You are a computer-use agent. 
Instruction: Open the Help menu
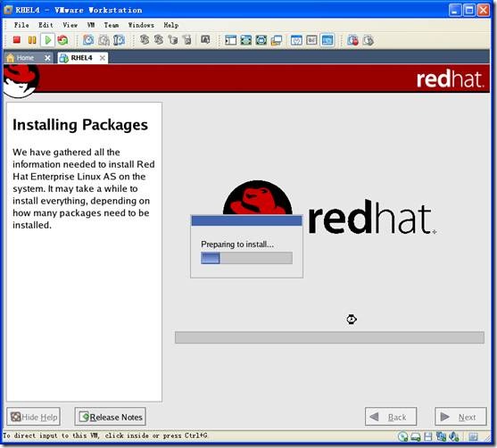point(170,25)
